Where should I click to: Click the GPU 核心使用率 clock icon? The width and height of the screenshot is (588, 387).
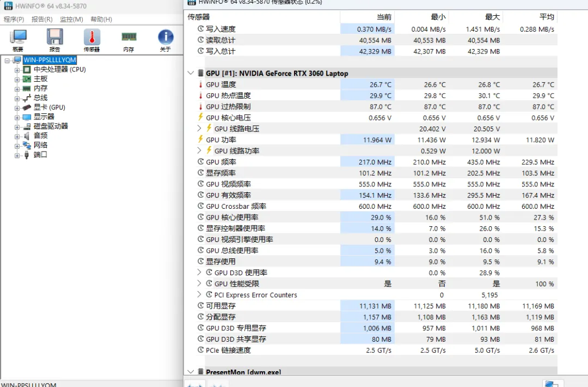click(x=200, y=217)
